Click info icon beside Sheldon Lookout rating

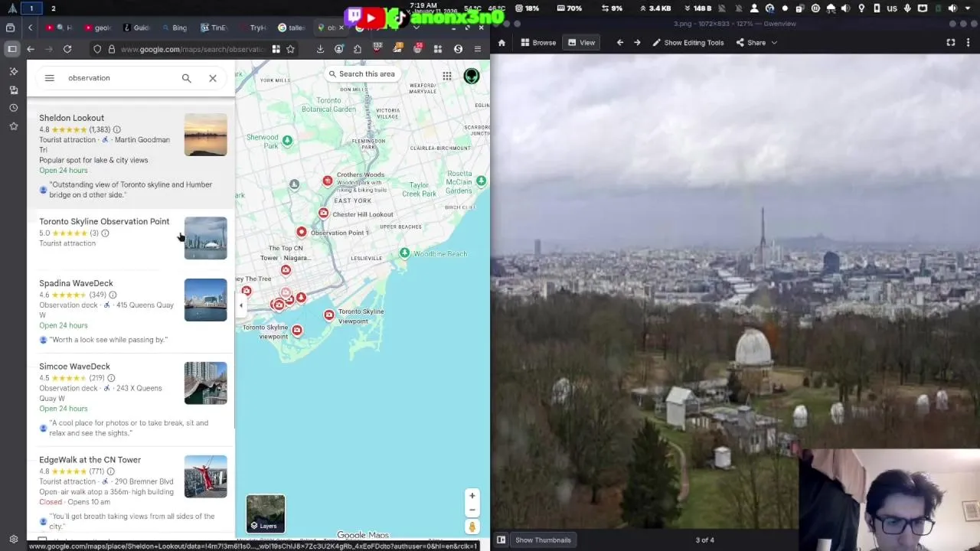point(116,130)
